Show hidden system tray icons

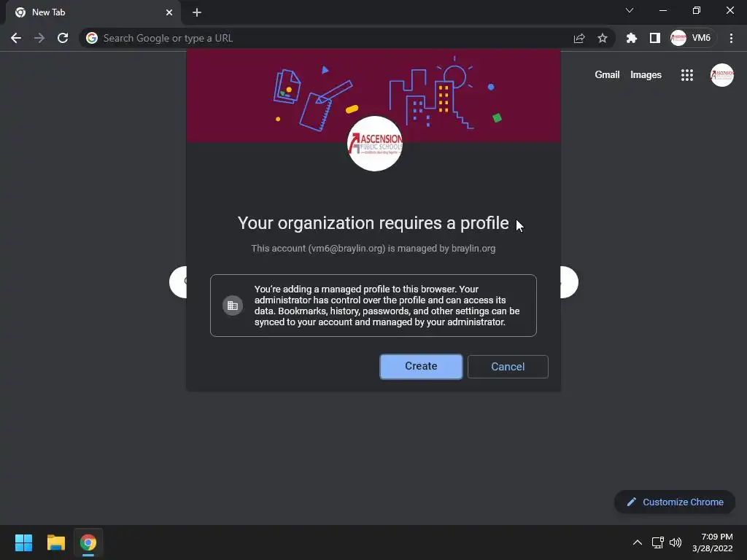pyautogui.click(x=638, y=542)
